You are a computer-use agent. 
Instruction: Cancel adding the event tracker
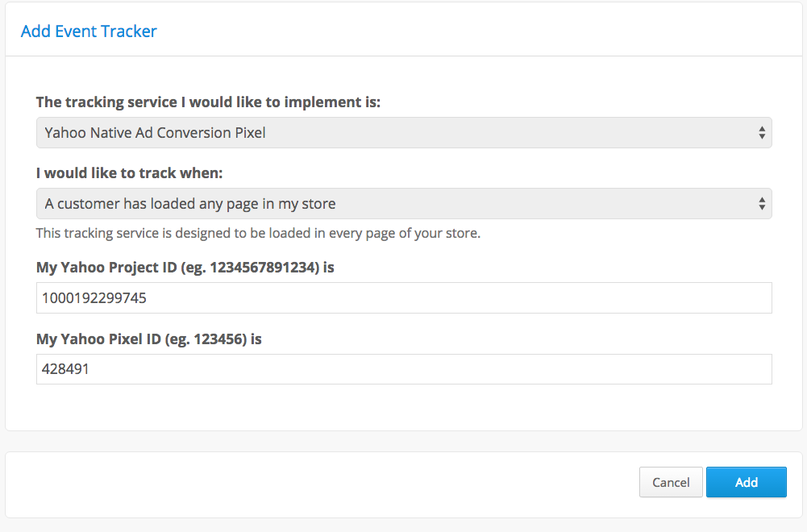[x=671, y=482]
